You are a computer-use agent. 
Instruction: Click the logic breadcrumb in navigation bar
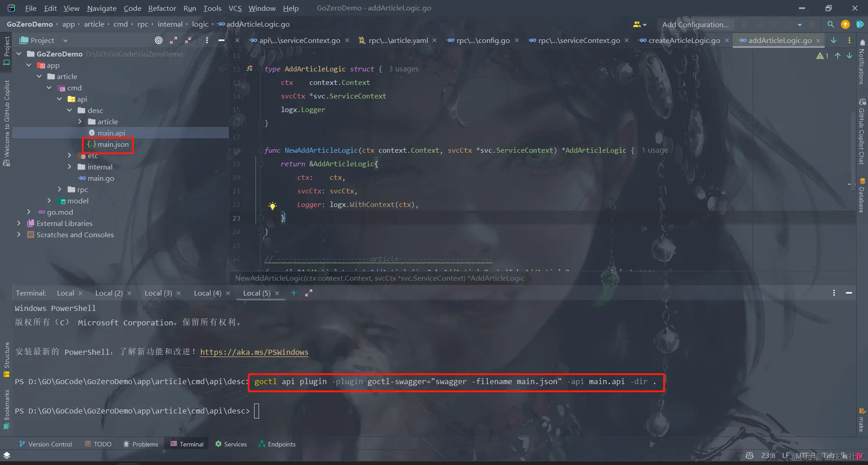tap(200, 24)
